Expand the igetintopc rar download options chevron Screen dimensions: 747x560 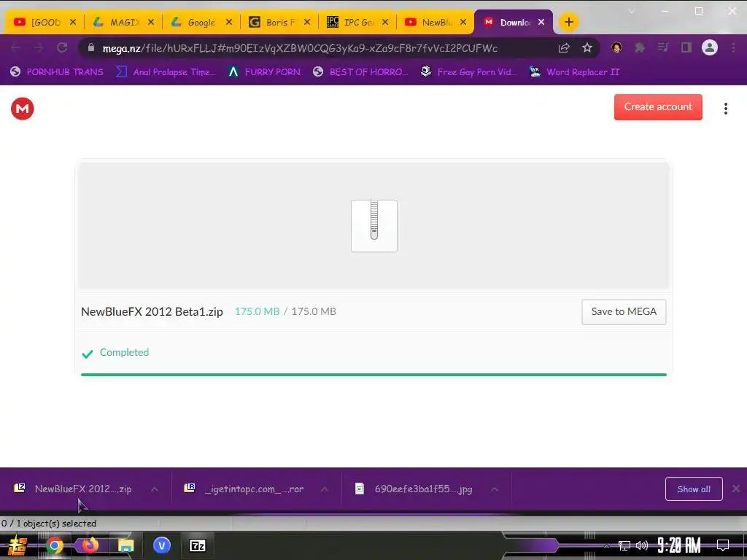tap(325, 489)
